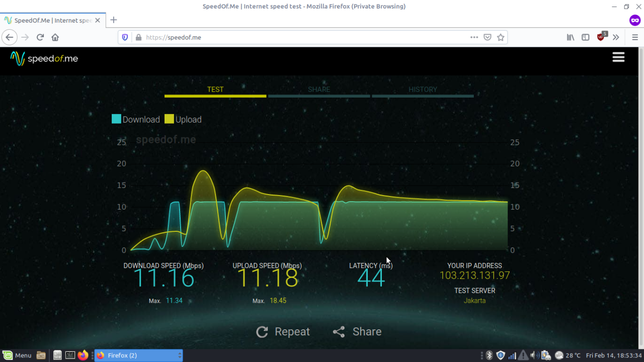Click the update manager shield tray icon

pyautogui.click(x=501, y=355)
